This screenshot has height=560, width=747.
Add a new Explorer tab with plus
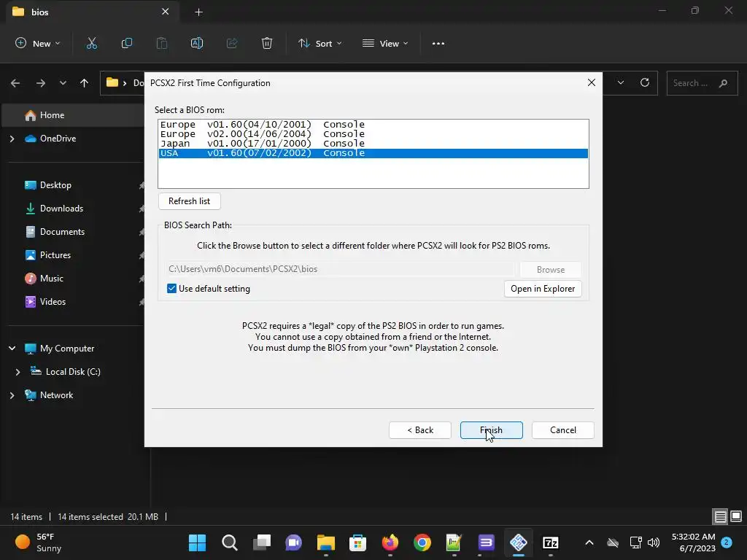click(198, 12)
